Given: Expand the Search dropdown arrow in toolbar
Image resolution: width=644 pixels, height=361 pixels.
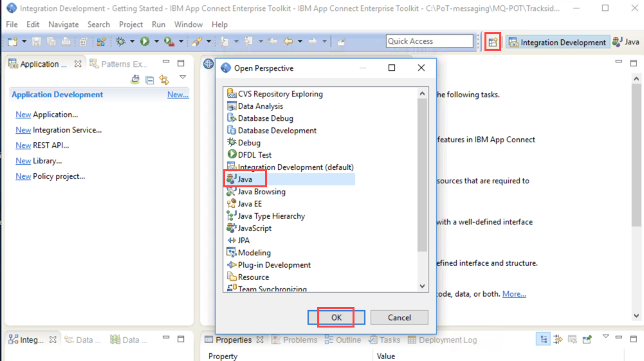Looking at the screenshot, I should (208, 41).
